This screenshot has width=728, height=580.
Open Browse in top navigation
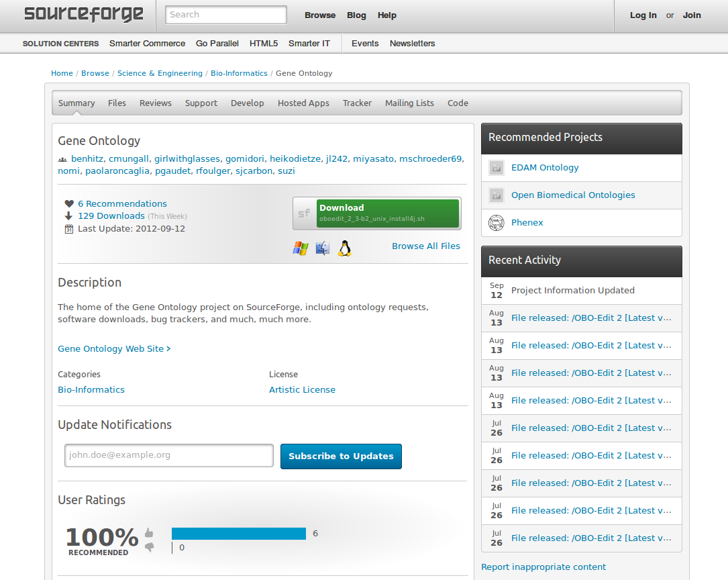point(320,15)
